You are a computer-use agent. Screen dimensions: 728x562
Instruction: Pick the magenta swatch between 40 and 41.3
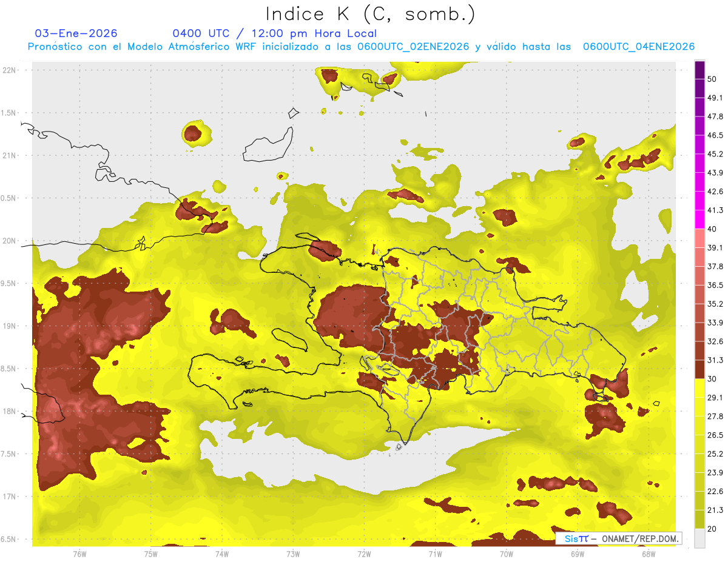tap(700, 220)
